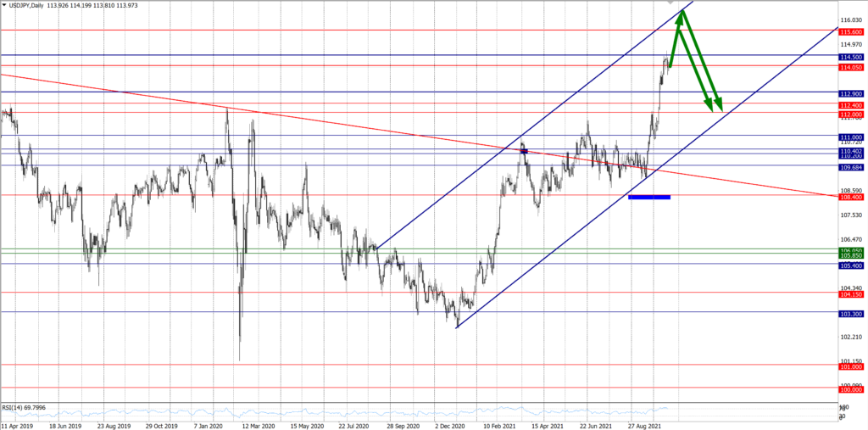Click the triangle beside USDJPY,Daily title

[4, 5]
